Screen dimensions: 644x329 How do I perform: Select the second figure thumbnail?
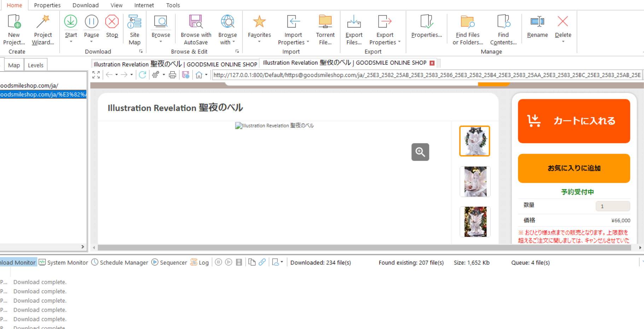(475, 181)
